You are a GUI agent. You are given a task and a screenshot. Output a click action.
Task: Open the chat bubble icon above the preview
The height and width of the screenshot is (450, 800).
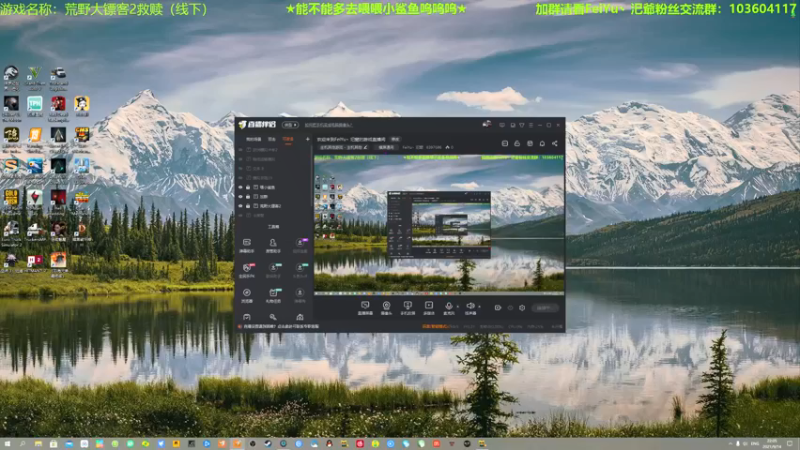click(542, 144)
